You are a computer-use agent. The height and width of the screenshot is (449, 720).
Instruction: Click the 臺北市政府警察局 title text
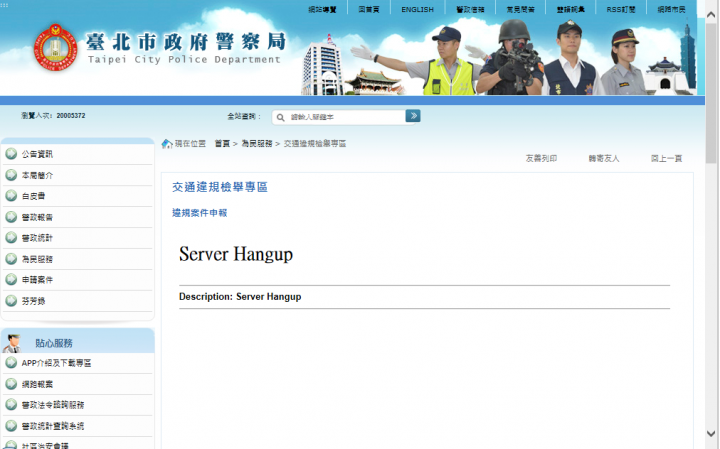186,42
